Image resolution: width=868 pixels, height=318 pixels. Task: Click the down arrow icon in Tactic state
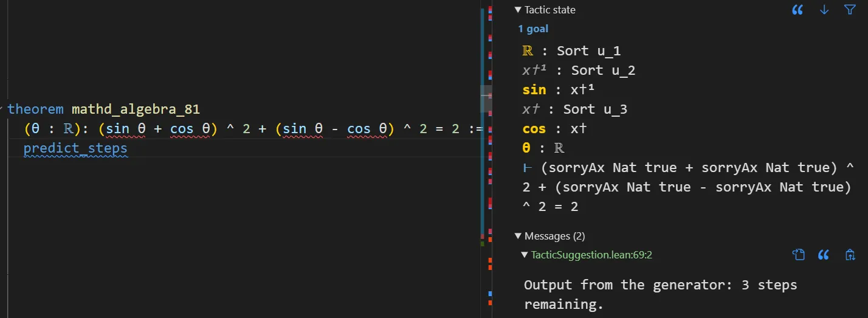pyautogui.click(x=824, y=10)
